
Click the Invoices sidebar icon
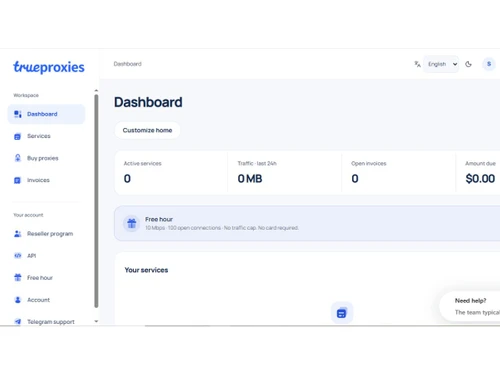(18, 180)
